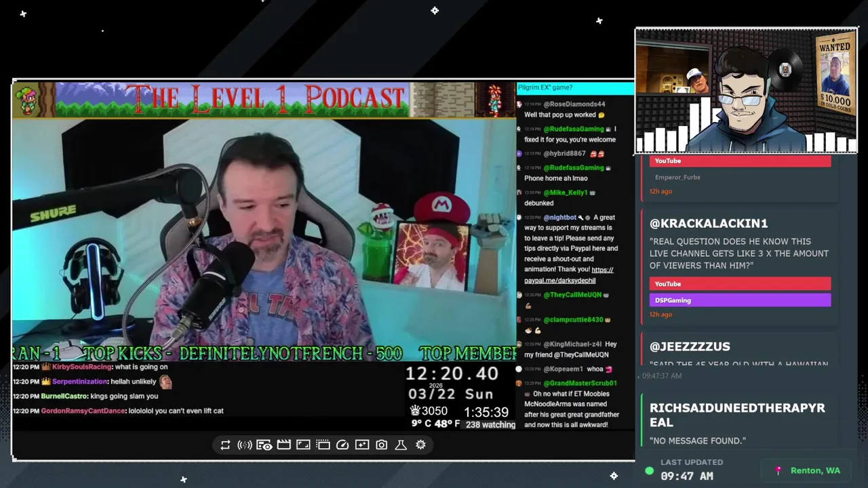Click the clapperboard clip icon

coord(283,445)
